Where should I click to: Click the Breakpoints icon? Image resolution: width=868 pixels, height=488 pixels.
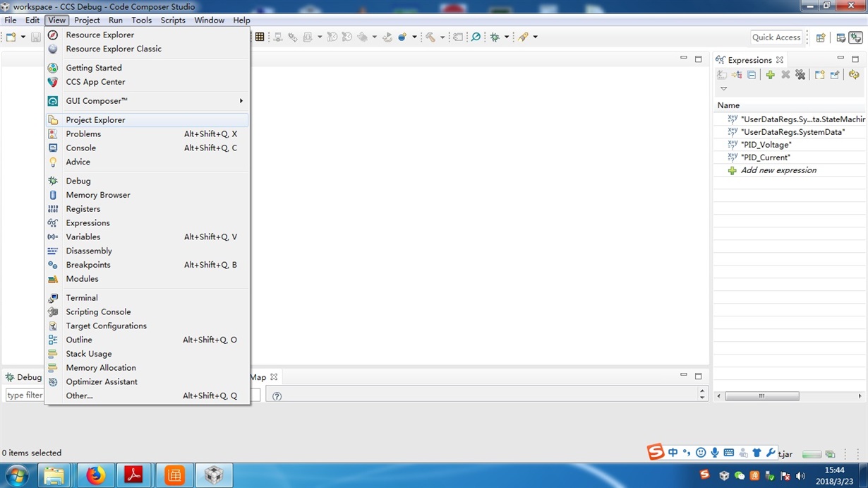(x=53, y=265)
